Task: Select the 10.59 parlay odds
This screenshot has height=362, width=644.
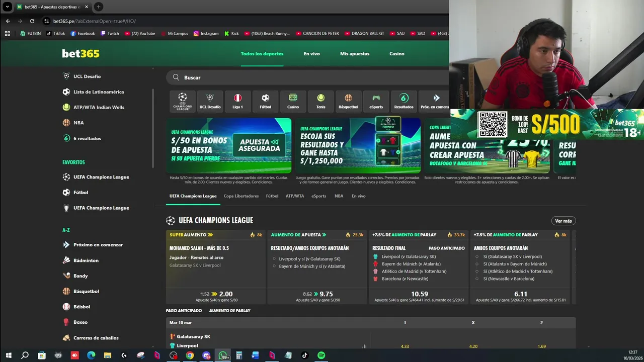Action: point(420,294)
